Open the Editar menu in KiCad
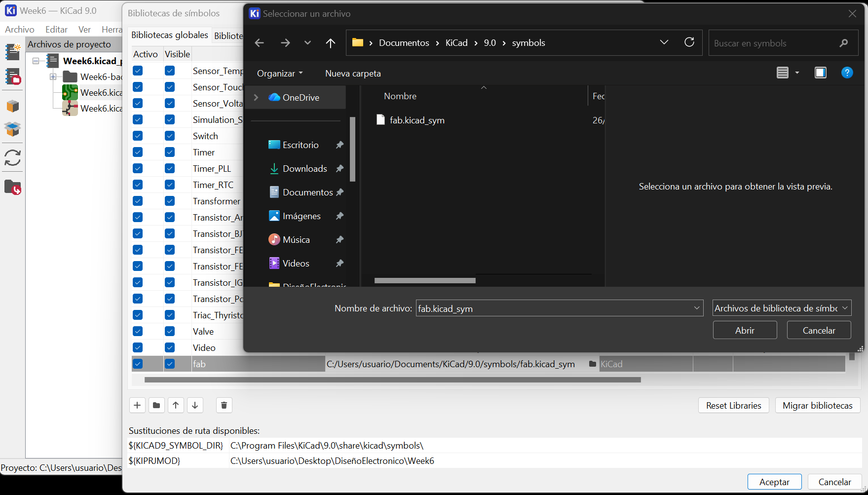The height and width of the screenshot is (495, 868). tap(56, 30)
